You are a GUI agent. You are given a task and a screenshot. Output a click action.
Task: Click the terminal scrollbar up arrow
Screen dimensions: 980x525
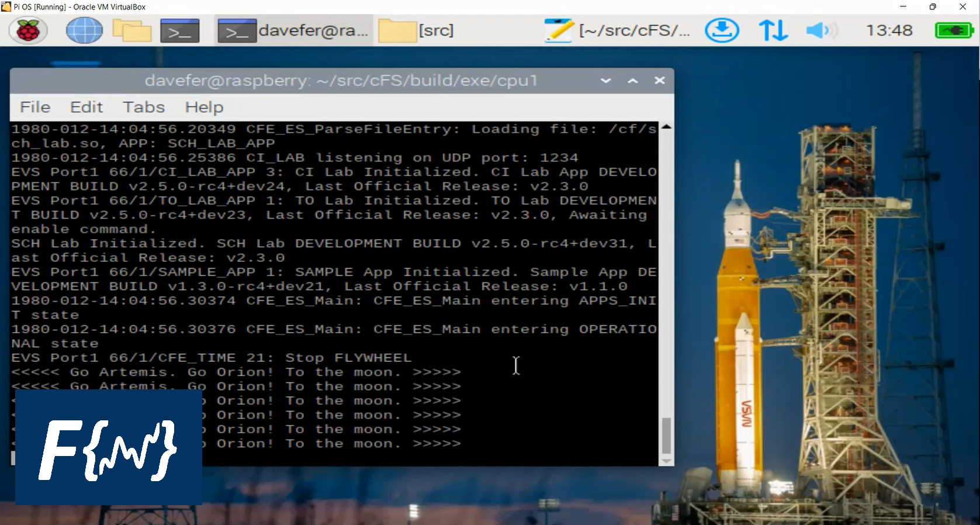pyautogui.click(x=666, y=126)
